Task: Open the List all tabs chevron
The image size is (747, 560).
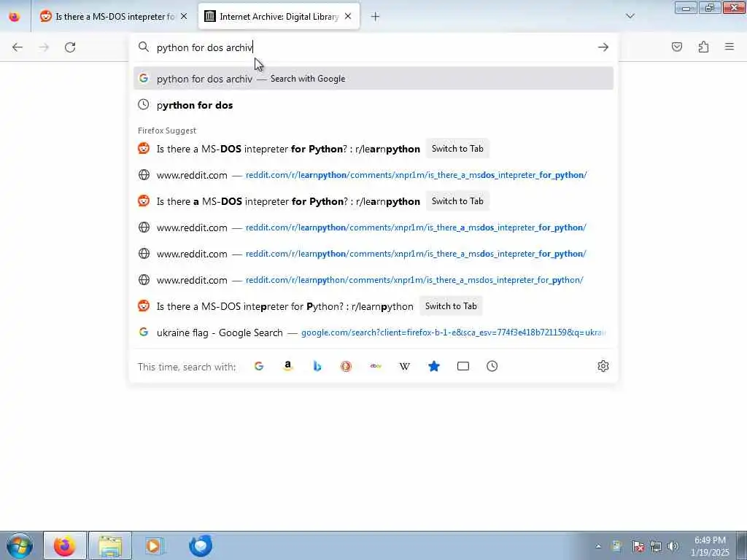Action: [630, 16]
